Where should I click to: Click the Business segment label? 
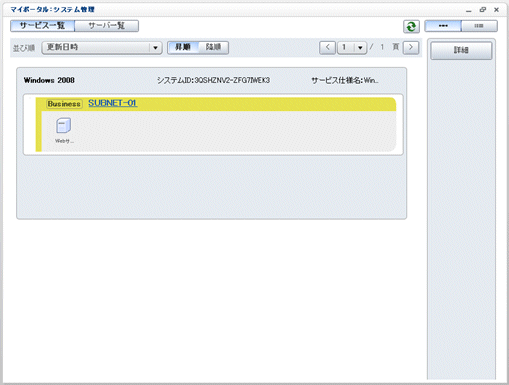[64, 104]
